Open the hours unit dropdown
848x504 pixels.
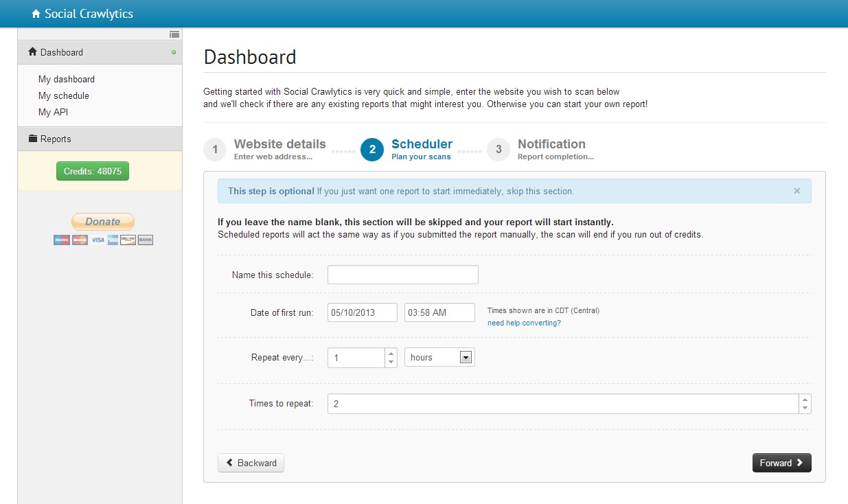439,357
